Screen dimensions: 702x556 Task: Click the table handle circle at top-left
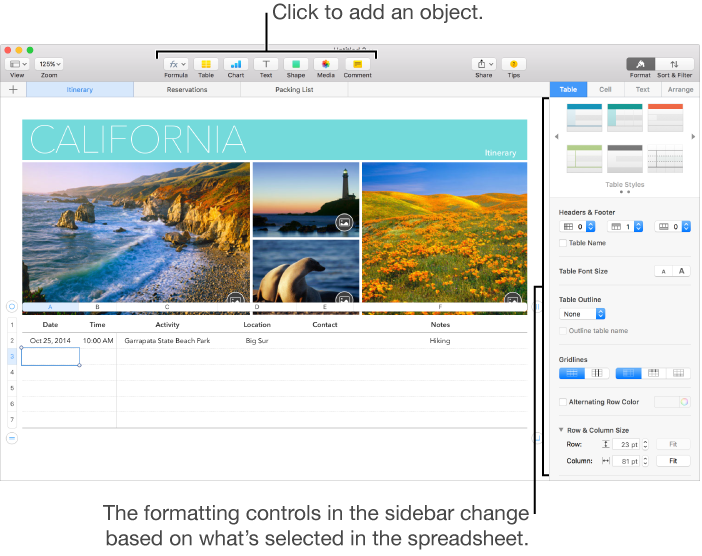click(x=12, y=307)
